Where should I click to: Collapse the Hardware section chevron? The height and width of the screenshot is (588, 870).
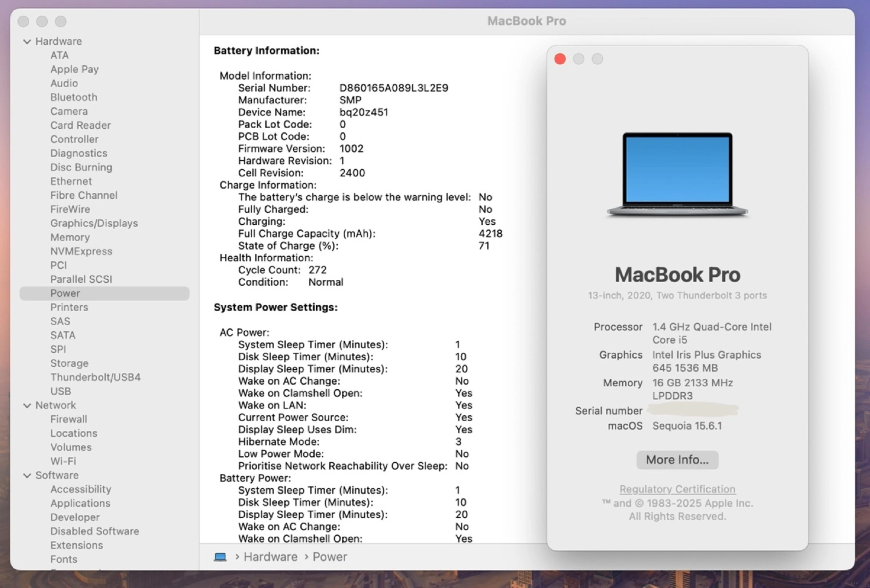27,42
